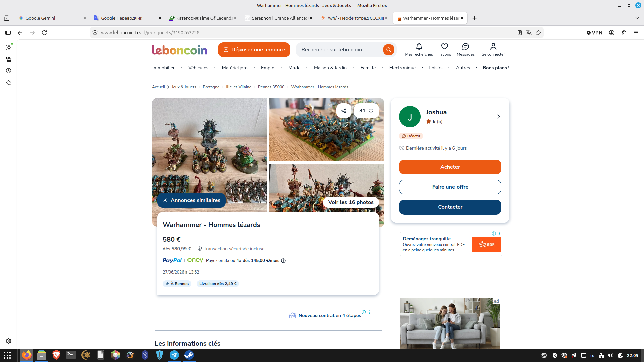This screenshot has width=644, height=362.
Task: Click the leboncoin logo
Action: 179,50
